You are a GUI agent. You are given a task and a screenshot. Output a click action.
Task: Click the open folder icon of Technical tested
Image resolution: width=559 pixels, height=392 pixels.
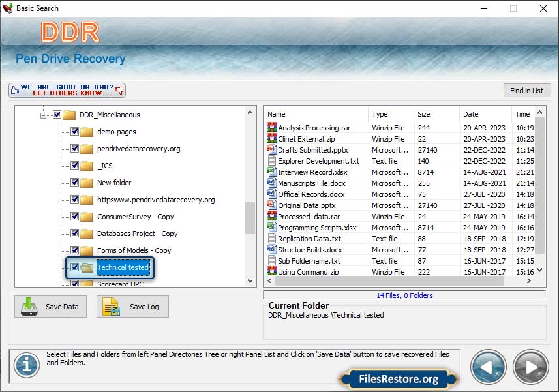click(87, 267)
